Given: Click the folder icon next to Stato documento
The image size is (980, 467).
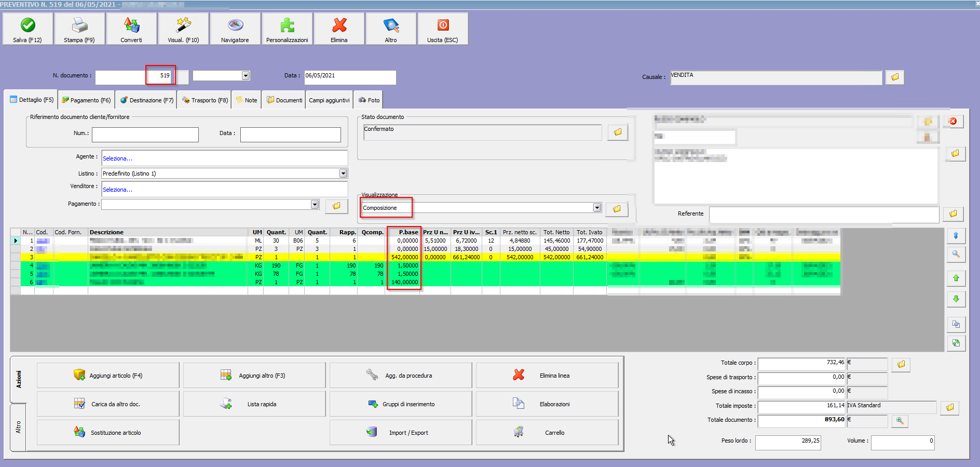Looking at the screenshot, I should pos(618,132).
